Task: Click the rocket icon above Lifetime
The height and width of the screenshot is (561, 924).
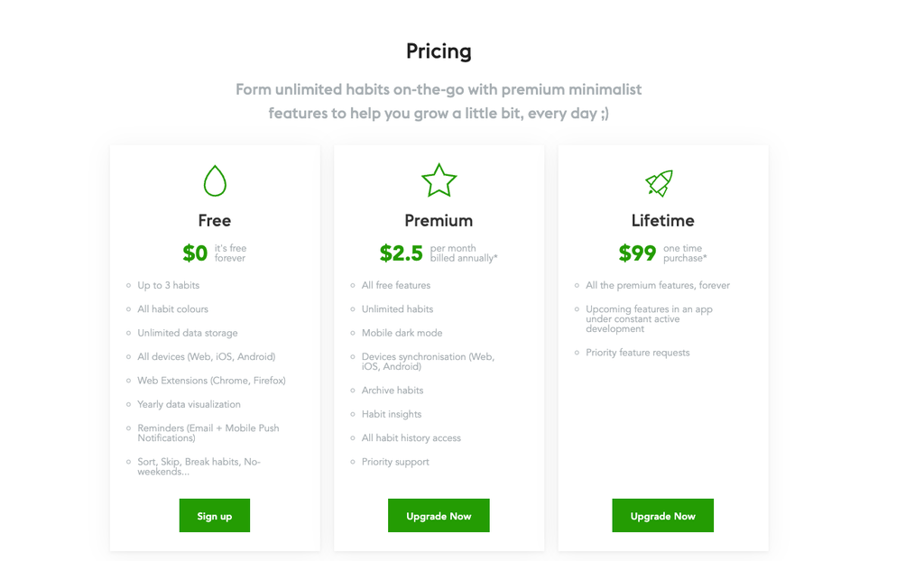Action: [x=660, y=183]
